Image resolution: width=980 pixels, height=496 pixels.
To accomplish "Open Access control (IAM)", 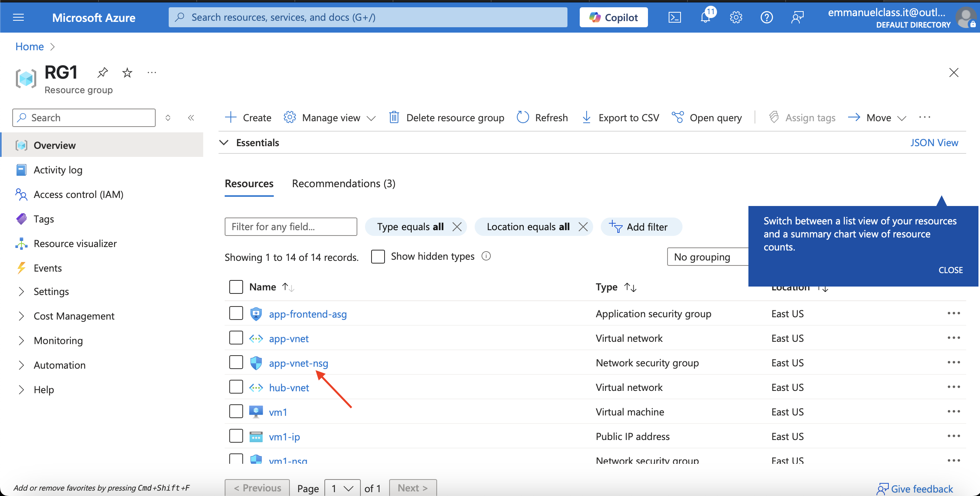I will click(x=79, y=194).
